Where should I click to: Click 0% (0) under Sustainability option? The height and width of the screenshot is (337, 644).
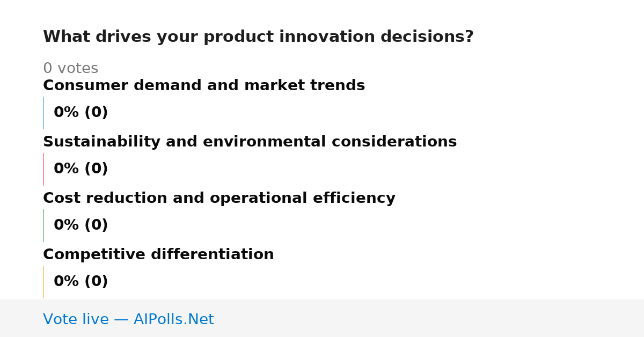tap(81, 169)
